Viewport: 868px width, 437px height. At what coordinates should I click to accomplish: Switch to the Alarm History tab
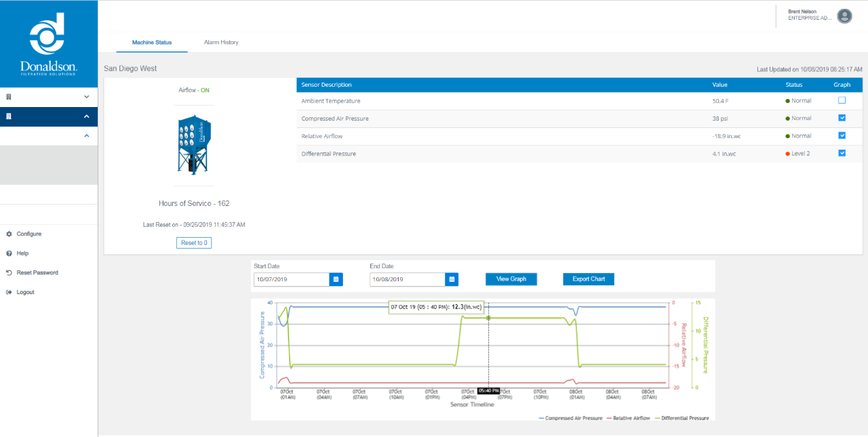221,43
